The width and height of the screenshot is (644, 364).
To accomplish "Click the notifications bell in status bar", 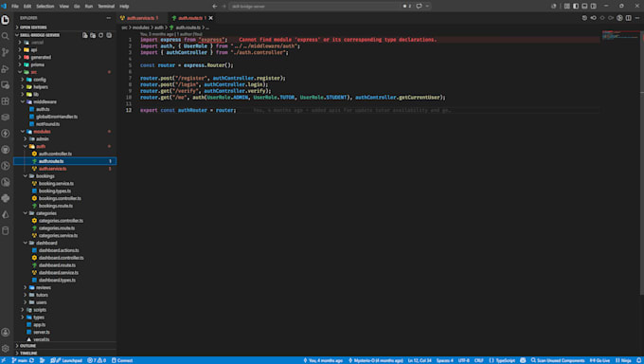I will point(639,361).
